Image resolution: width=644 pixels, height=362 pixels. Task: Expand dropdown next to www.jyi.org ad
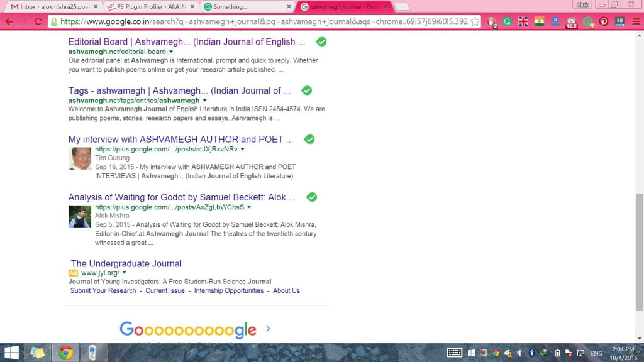(x=124, y=273)
